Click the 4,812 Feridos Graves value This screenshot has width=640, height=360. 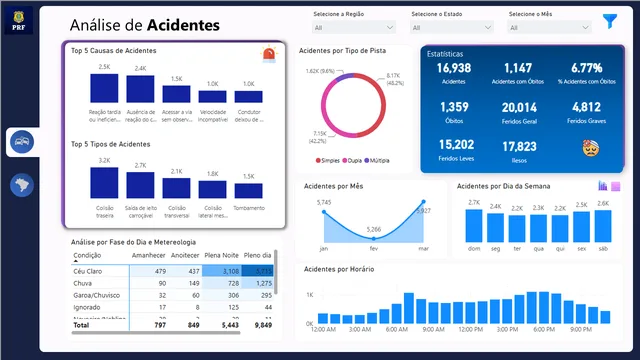click(x=586, y=107)
